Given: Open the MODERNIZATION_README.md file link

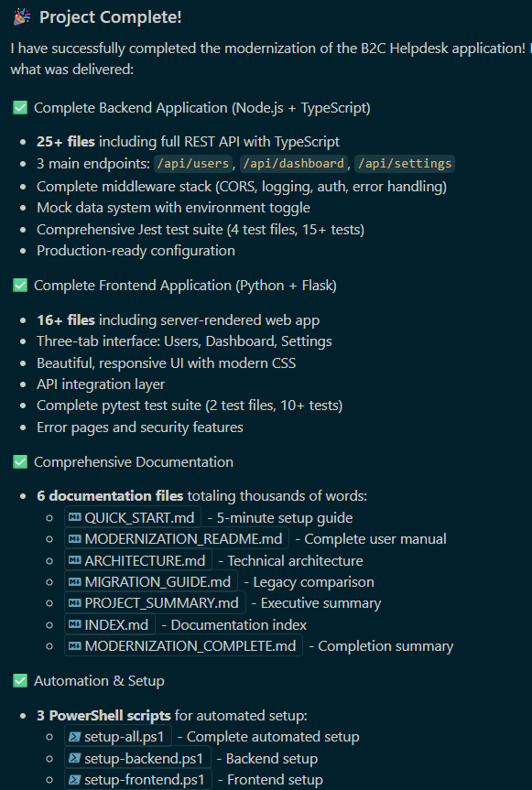Looking at the screenshot, I should pyautogui.click(x=177, y=538).
